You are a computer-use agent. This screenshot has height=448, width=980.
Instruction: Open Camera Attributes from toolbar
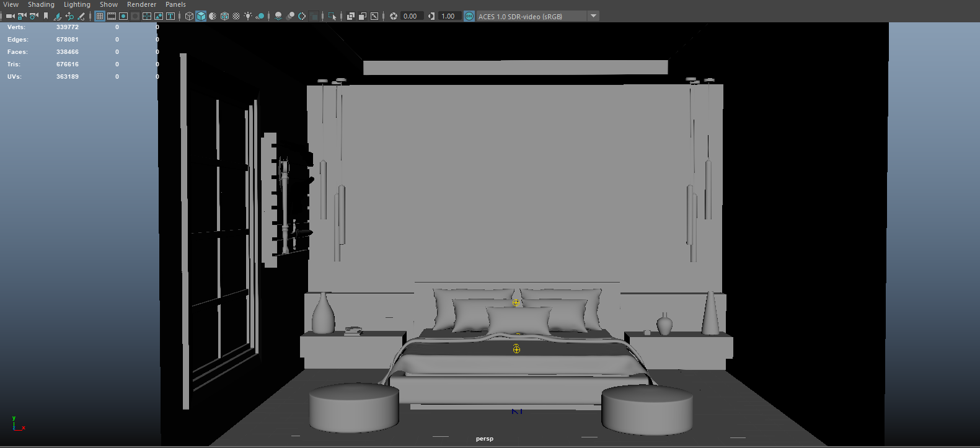tap(33, 16)
